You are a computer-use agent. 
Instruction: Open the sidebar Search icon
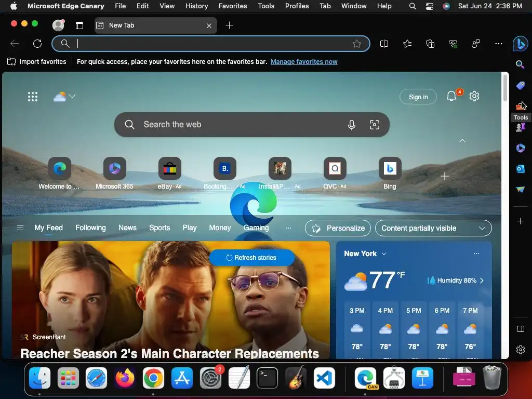520,64
